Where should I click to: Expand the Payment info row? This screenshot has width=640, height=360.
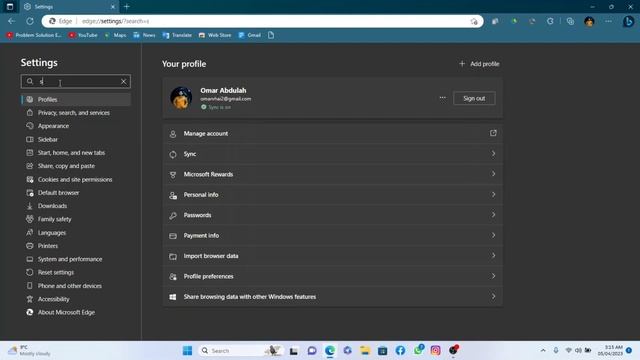tap(332, 236)
